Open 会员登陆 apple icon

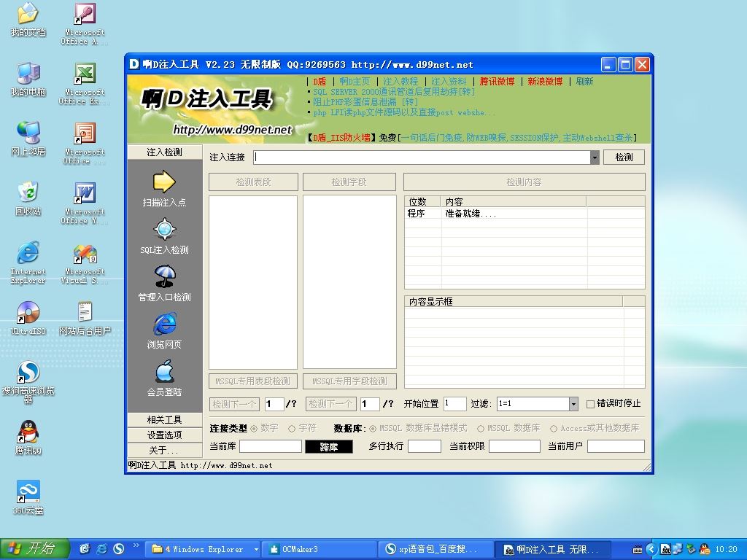pos(164,371)
